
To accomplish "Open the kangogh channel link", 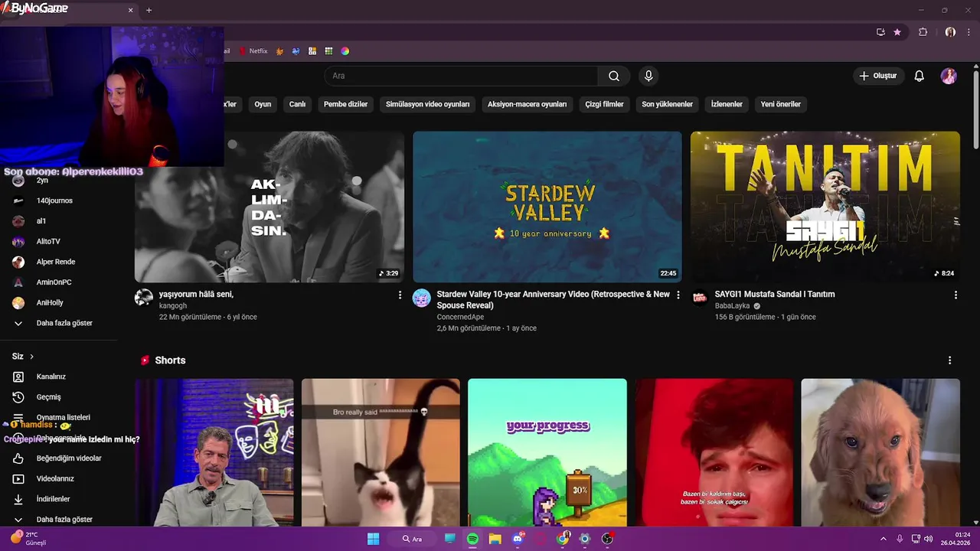I will tap(173, 305).
